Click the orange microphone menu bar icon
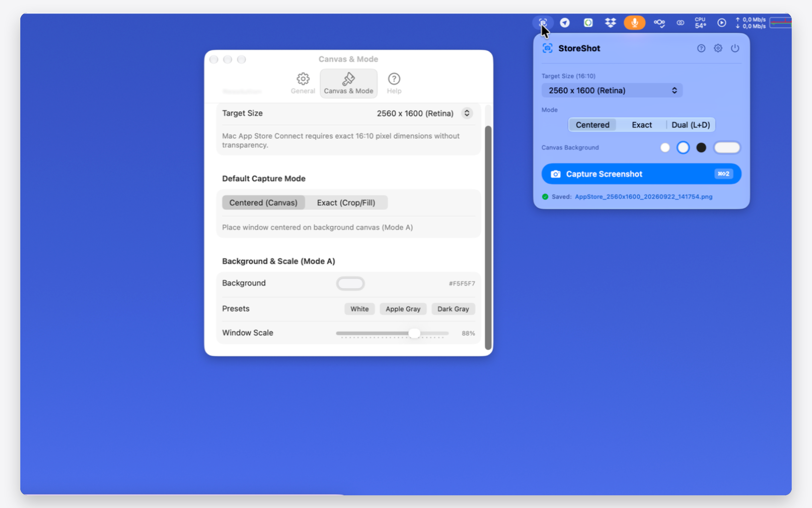The width and height of the screenshot is (812, 508). coord(634,23)
